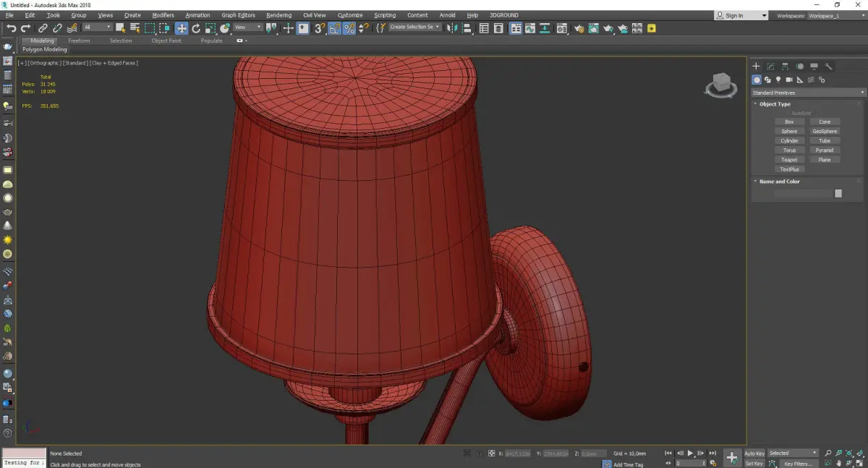The height and width of the screenshot is (468, 868).
Task: Open the Modify tab in the command panel
Action: (770, 67)
